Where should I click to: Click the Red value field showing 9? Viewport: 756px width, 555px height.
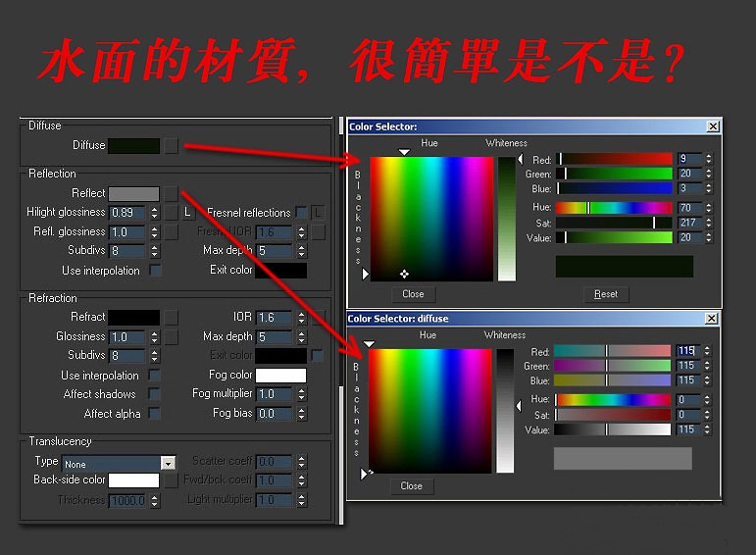tap(689, 159)
